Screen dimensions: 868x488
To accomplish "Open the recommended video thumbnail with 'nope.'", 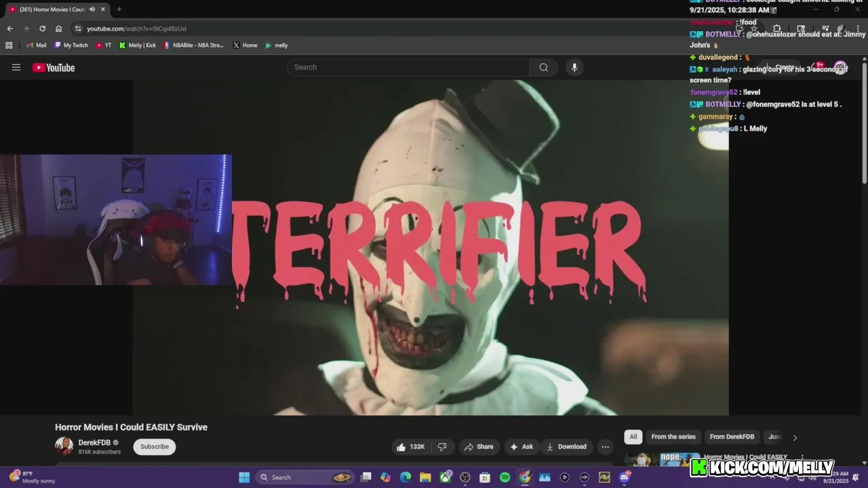I will point(663,460).
